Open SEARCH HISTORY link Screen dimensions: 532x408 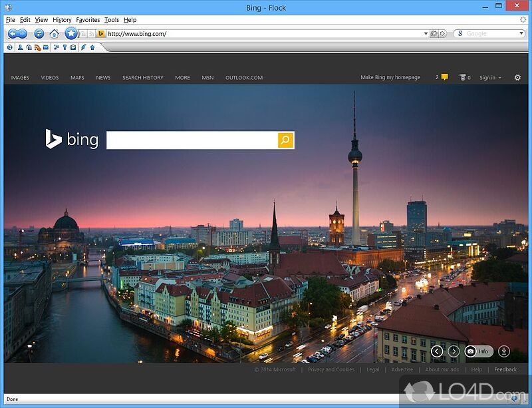coord(143,78)
